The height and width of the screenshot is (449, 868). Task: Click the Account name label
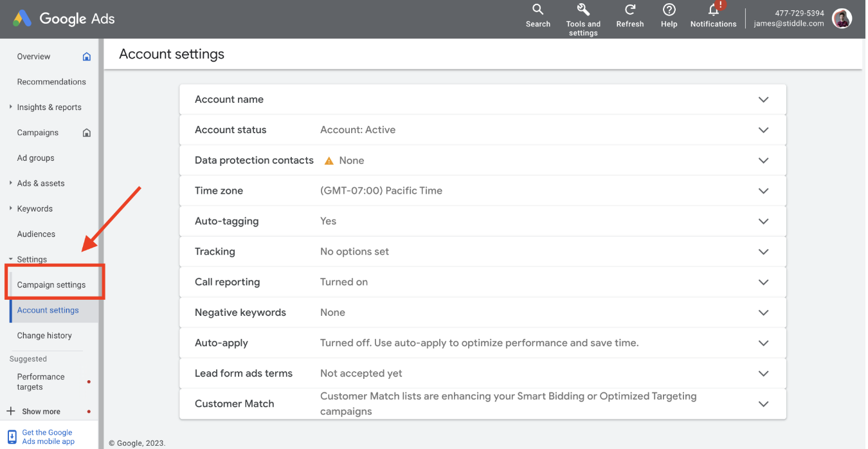coord(230,100)
